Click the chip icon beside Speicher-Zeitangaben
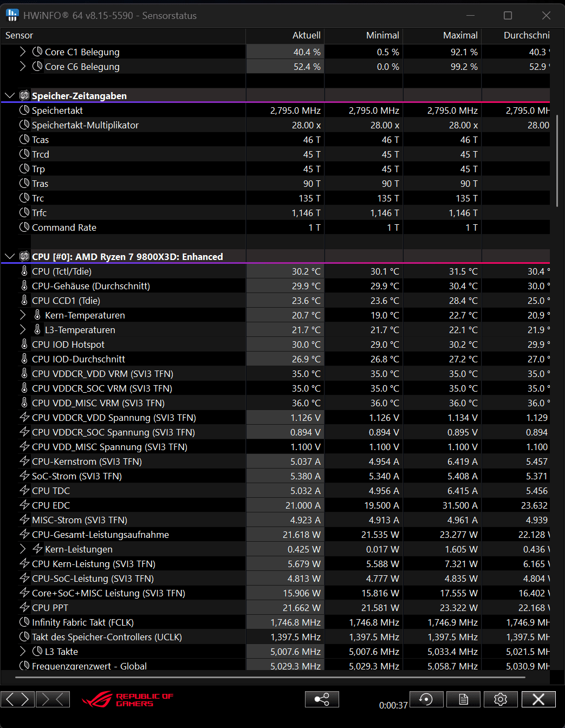This screenshot has width=565, height=728. (24, 95)
